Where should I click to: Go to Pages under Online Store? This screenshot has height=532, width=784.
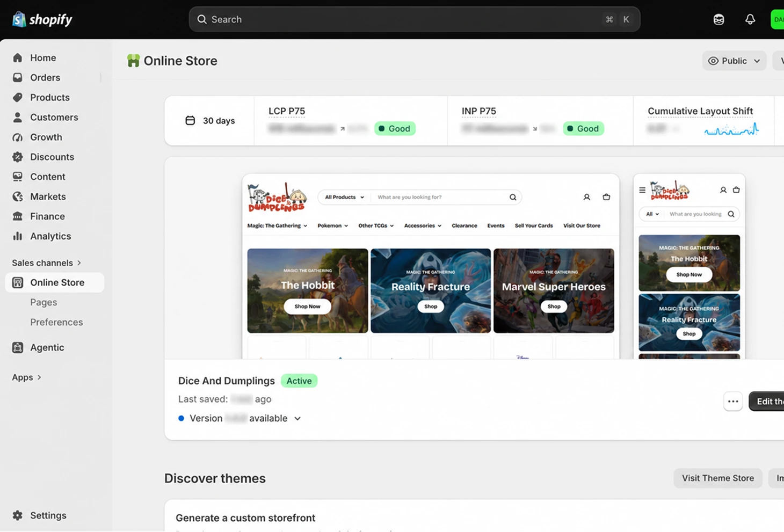coord(43,302)
